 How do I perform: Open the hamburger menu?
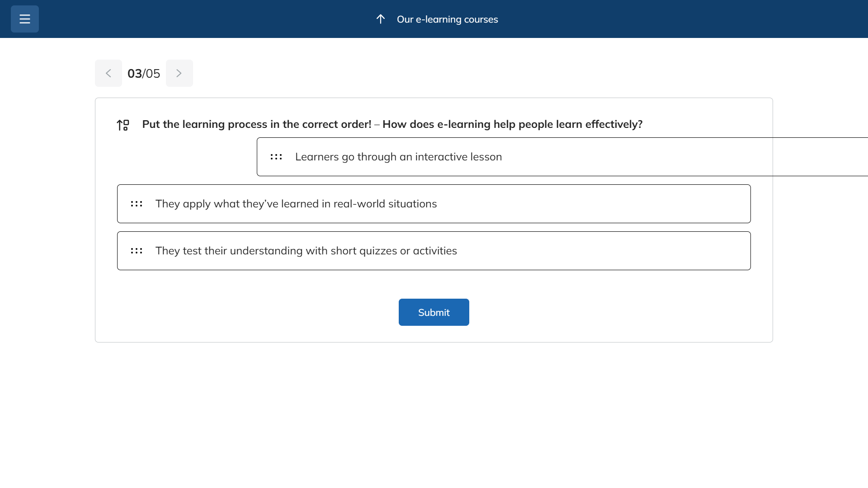[x=25, y=19]
